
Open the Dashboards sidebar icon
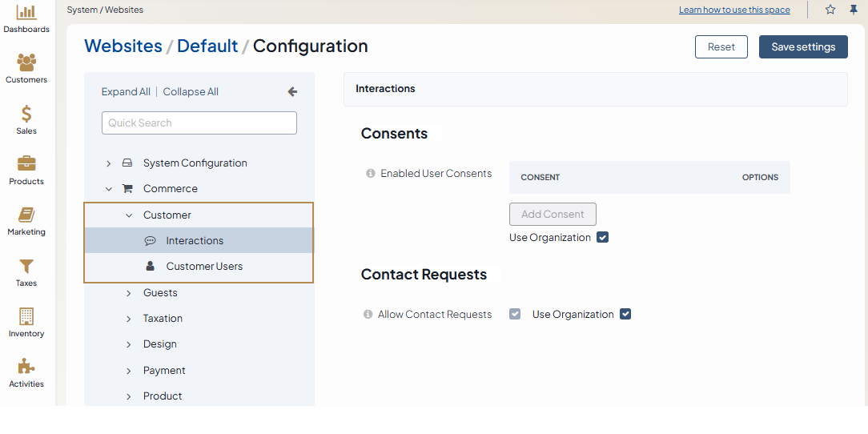click(x=26, y=13)
